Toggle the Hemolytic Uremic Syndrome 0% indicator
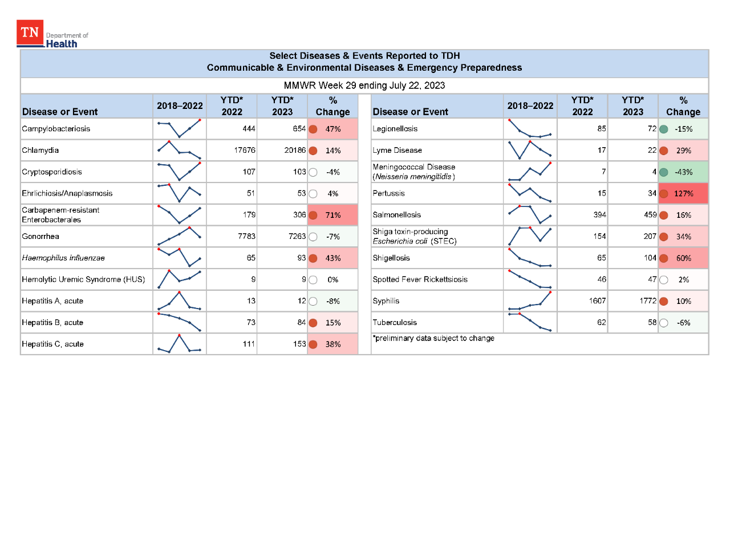Viewport: 730px width, 560px height. click(x=313, y=279)
